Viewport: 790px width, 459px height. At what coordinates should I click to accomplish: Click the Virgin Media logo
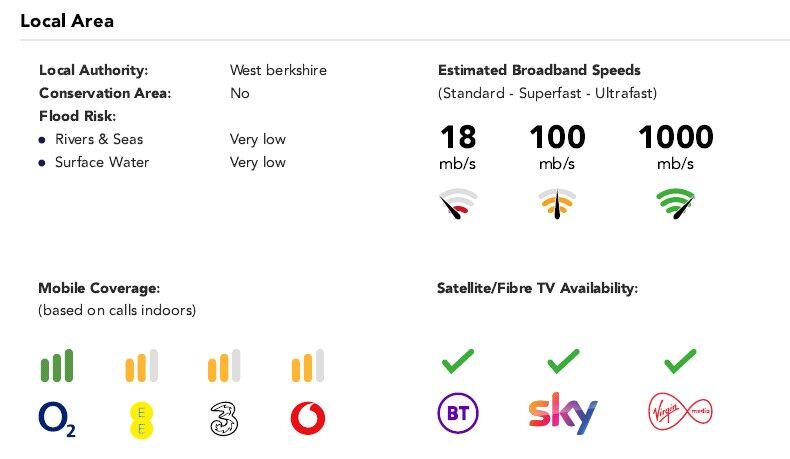[680, 411]
